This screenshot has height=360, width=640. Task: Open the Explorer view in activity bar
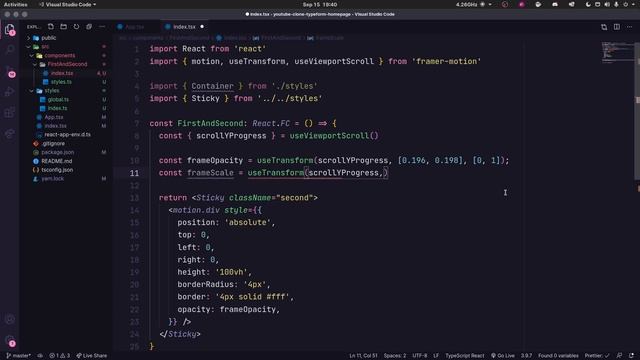point(10,29)
